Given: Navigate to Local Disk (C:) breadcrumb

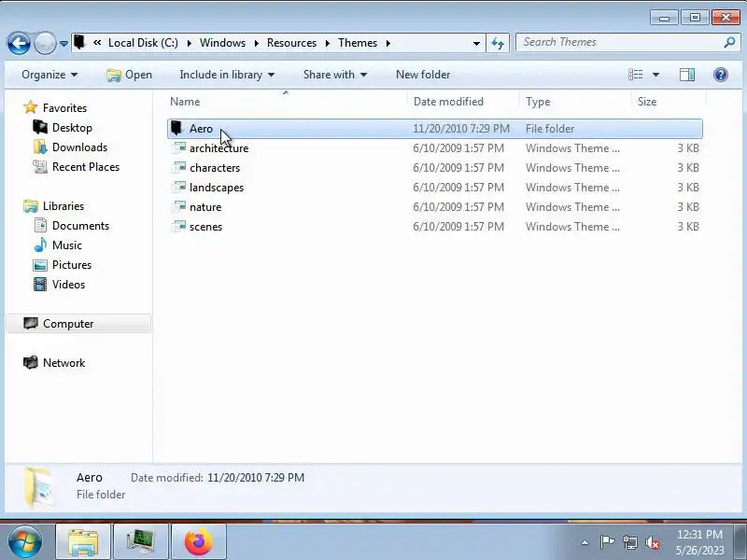Looking at the screenshot, I should pyautogui.click(x=143, y=43).
